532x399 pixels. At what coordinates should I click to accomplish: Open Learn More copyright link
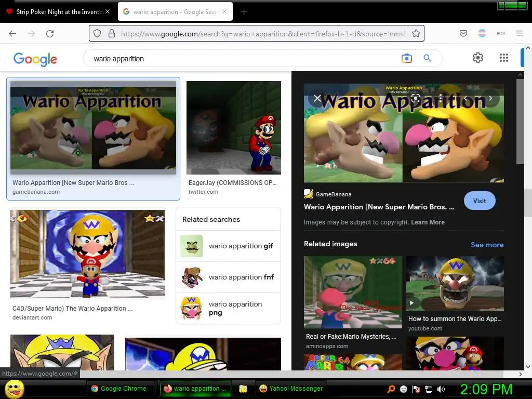click(x=428, y=222)
